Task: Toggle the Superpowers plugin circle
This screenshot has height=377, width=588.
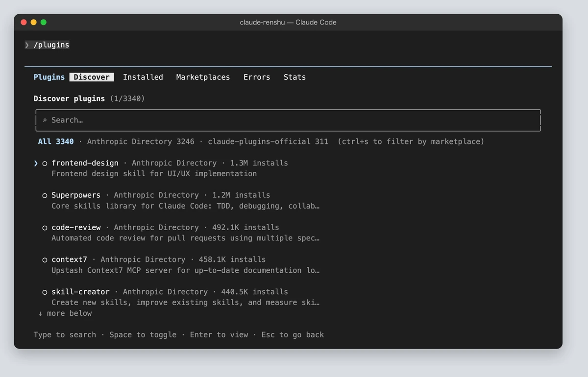Action: pos(45,195)
